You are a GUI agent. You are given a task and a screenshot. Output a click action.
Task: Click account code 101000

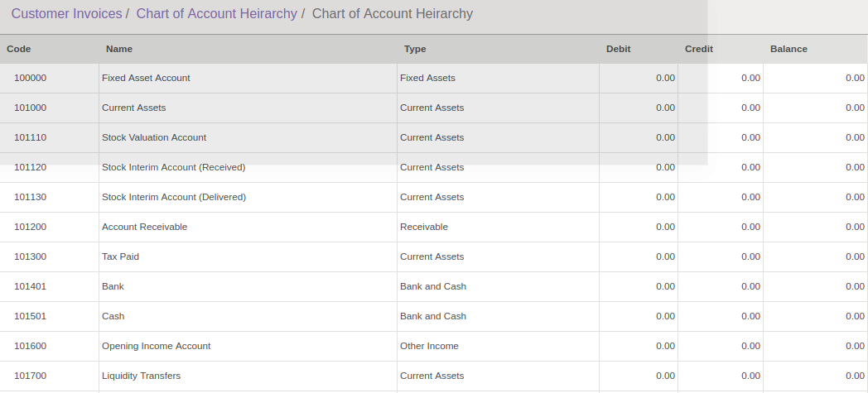coord(31,108)
